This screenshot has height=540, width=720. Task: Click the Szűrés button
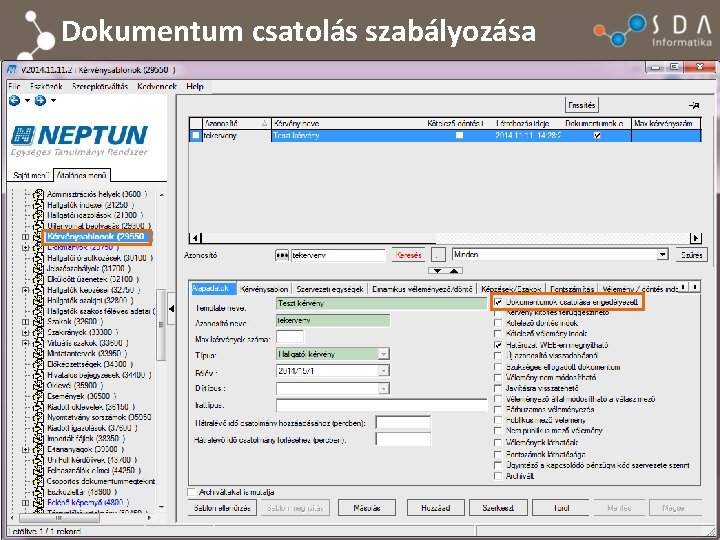pos(692,255)
